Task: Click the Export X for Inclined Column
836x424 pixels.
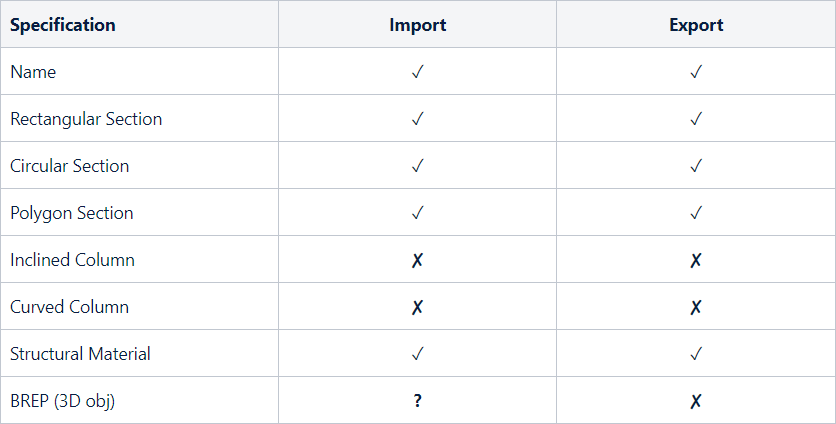Action: coord(696,260)
